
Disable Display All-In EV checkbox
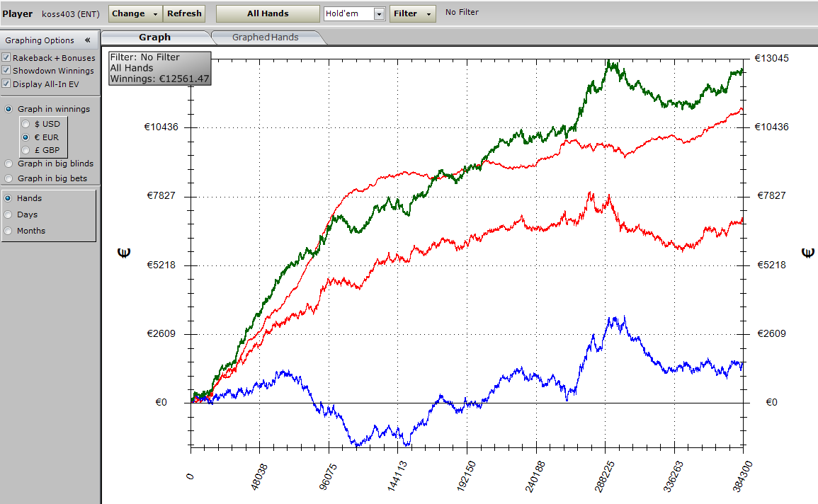point(6,84)
